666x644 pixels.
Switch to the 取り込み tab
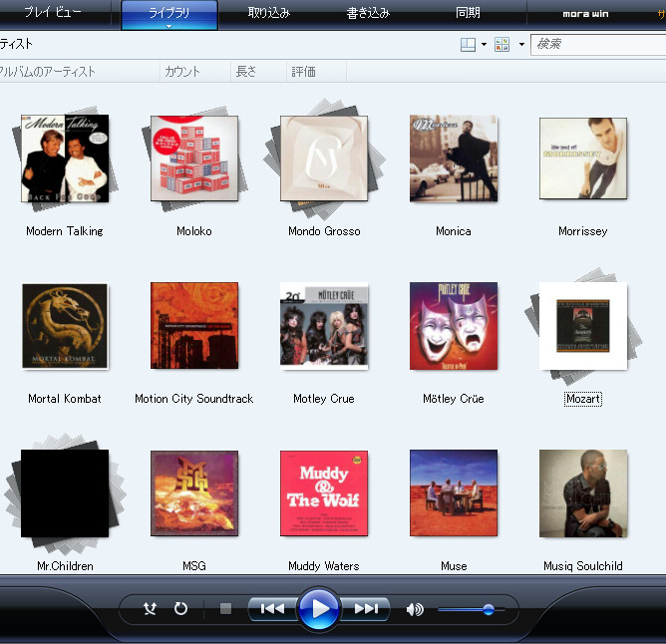point(269,13)
